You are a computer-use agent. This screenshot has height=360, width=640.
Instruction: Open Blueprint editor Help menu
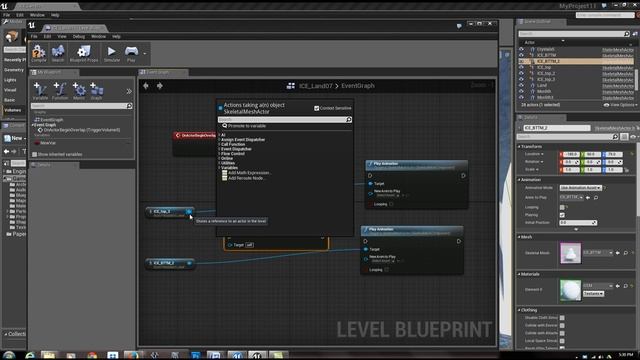tap(116, 36)
